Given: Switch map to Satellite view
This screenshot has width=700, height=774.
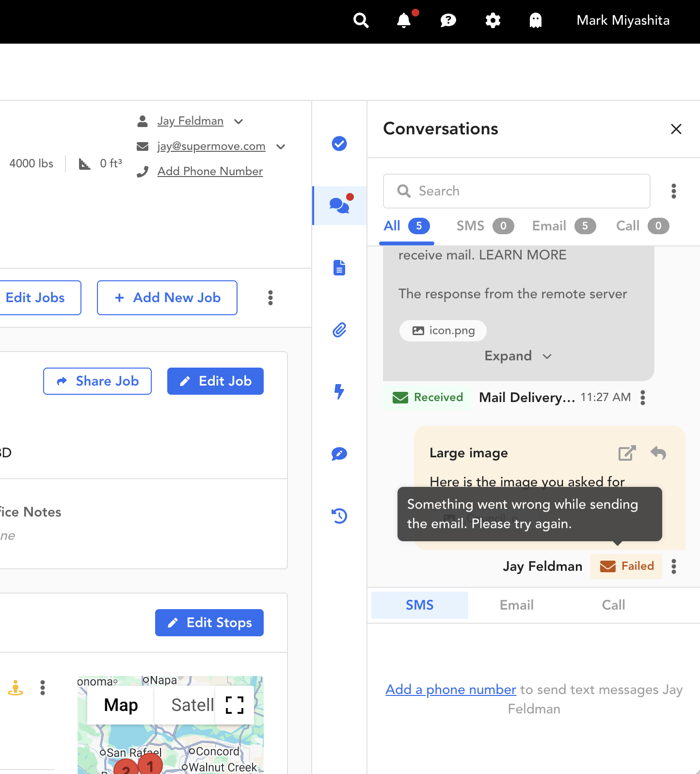Looking at the screenshot, I should (x=192, y=705).
